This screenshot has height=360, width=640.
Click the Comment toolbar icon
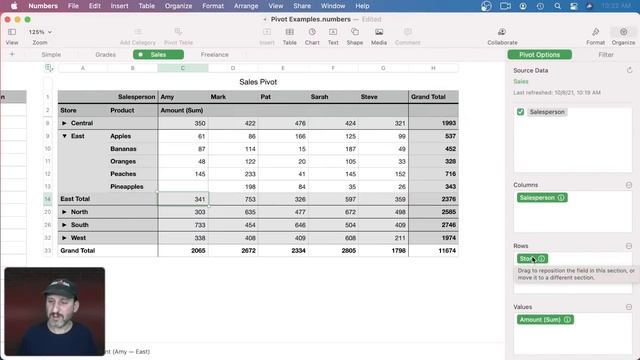(408, 32)
